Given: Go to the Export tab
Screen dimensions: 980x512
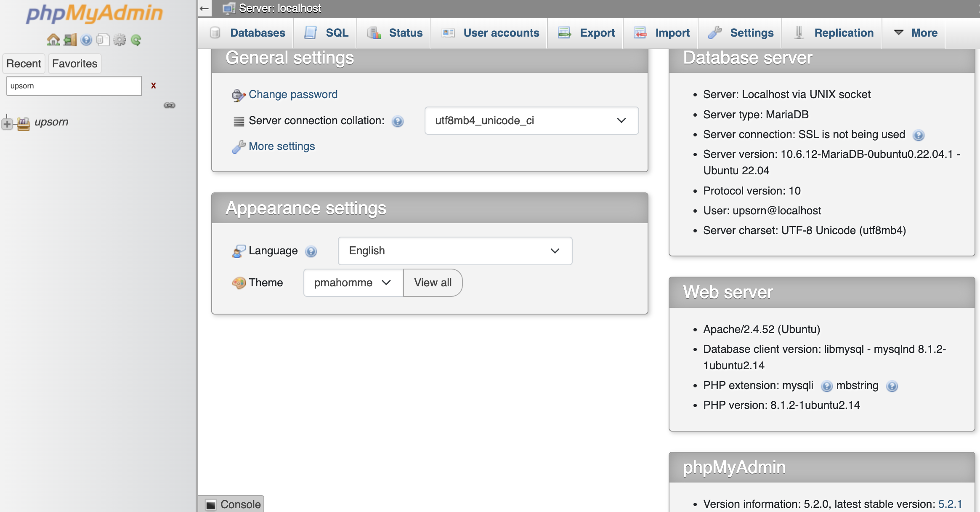Looking at the screenshot, I should [x=586, y=33].
